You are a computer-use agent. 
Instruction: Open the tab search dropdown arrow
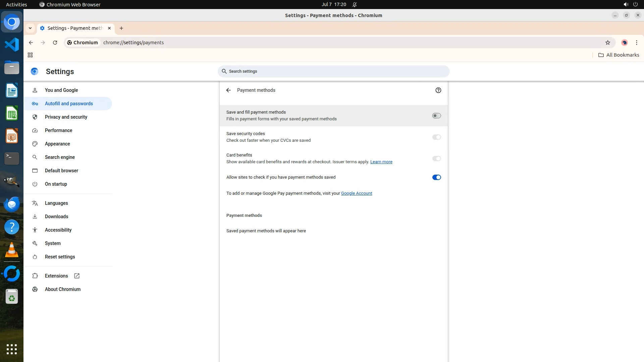[x=30, y=28]
